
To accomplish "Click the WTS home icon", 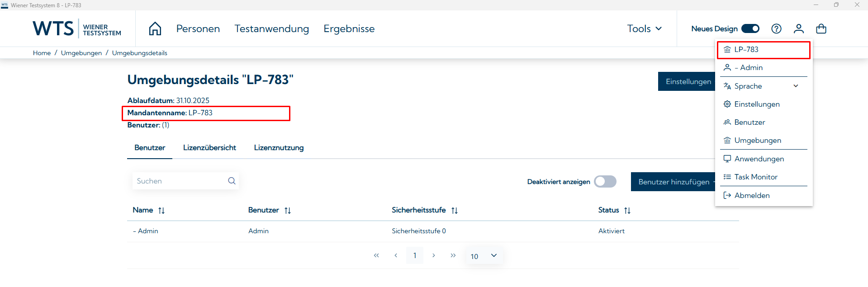I will pyautogui.click(x=155, y=28).
